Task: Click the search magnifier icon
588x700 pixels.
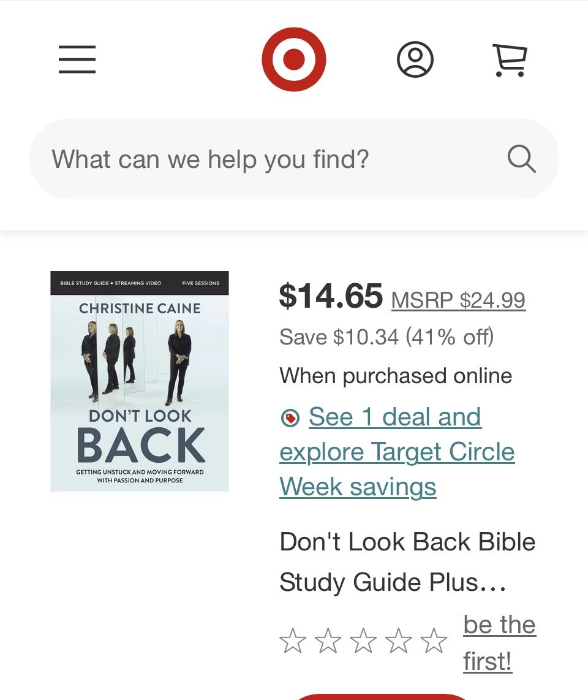Action: click(521, 159)
